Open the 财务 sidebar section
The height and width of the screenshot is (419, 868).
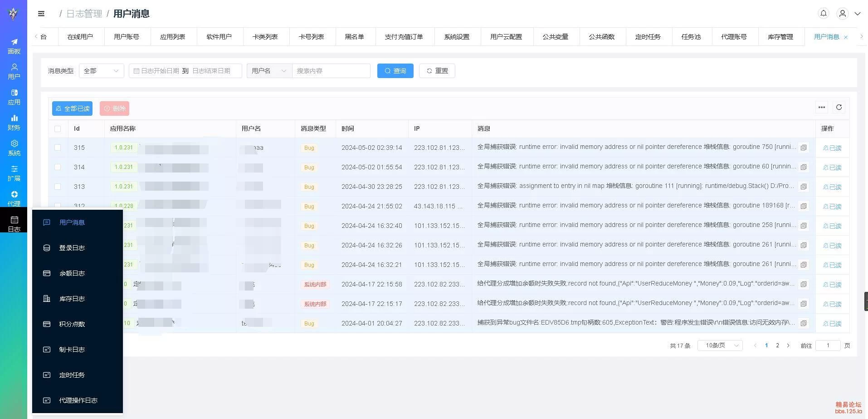[x=14, y=123]
